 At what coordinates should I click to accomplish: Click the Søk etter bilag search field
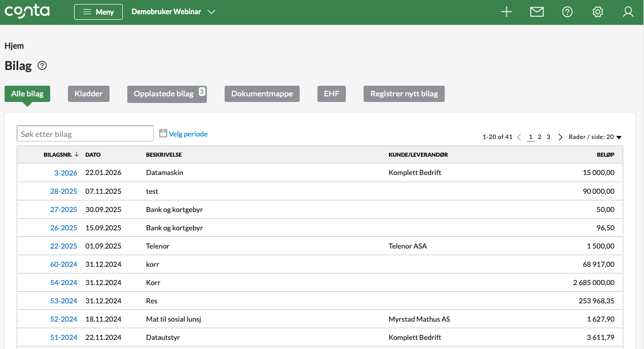click(x=85, y=134)
